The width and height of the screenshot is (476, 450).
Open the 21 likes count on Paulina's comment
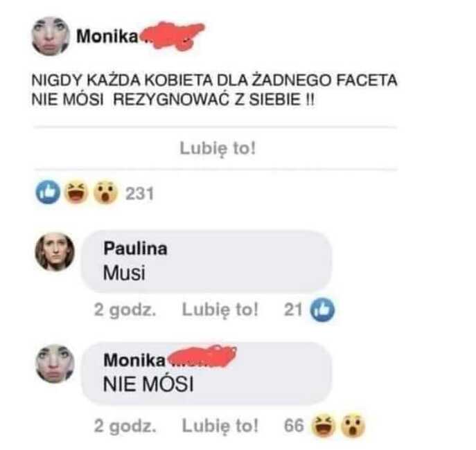tap(293, 310)
